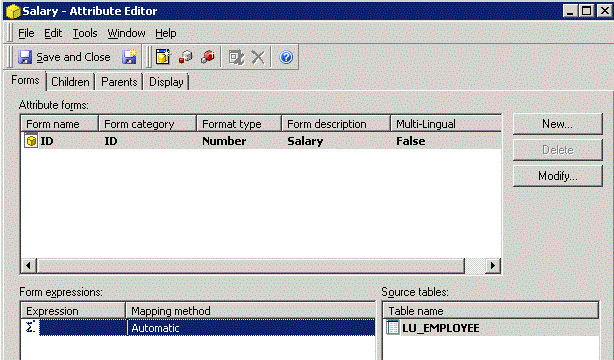Screen dimensions: 614x360
Task: Click the Save and New floppy icon
Action: coord(129,57)
